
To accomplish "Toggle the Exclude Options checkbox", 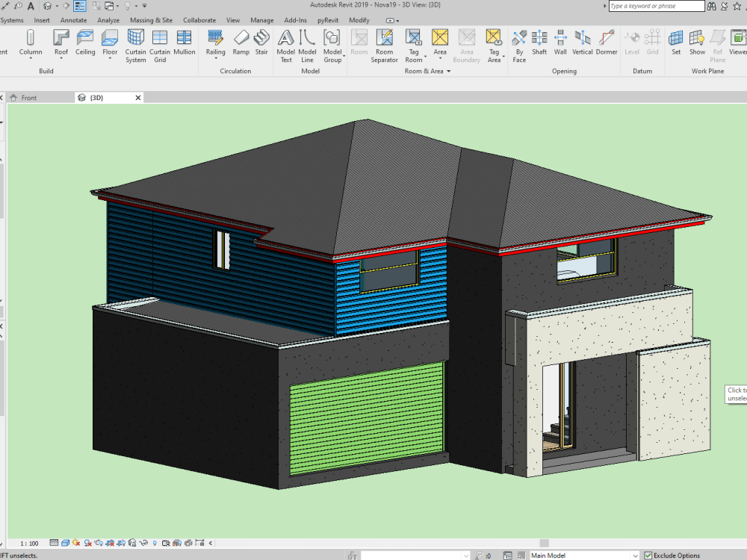I will pos(649,556).
